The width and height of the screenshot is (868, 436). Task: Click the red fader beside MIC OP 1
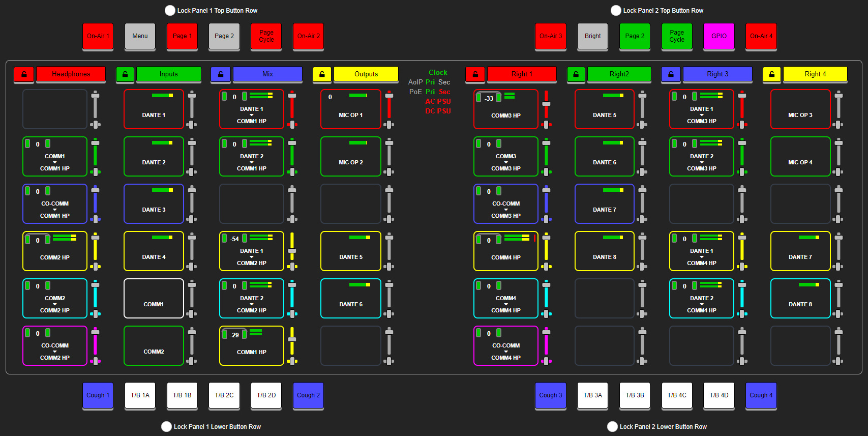click(x=389, y=109)
